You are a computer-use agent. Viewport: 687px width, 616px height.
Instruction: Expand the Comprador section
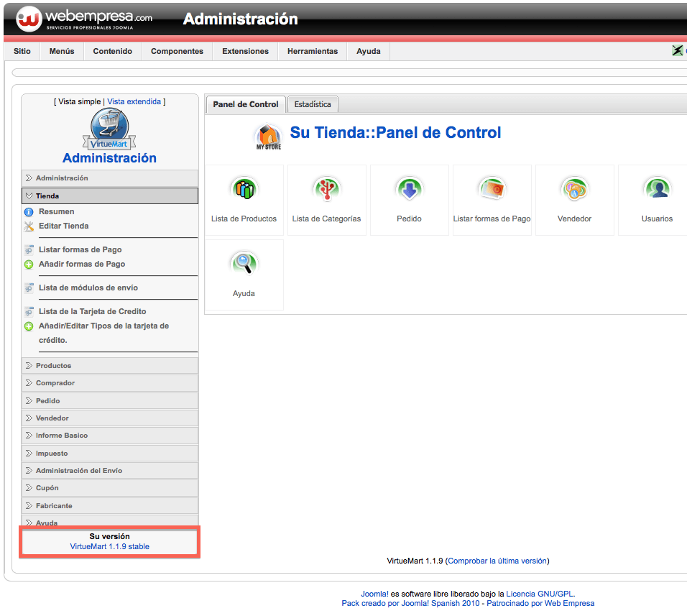109,383
